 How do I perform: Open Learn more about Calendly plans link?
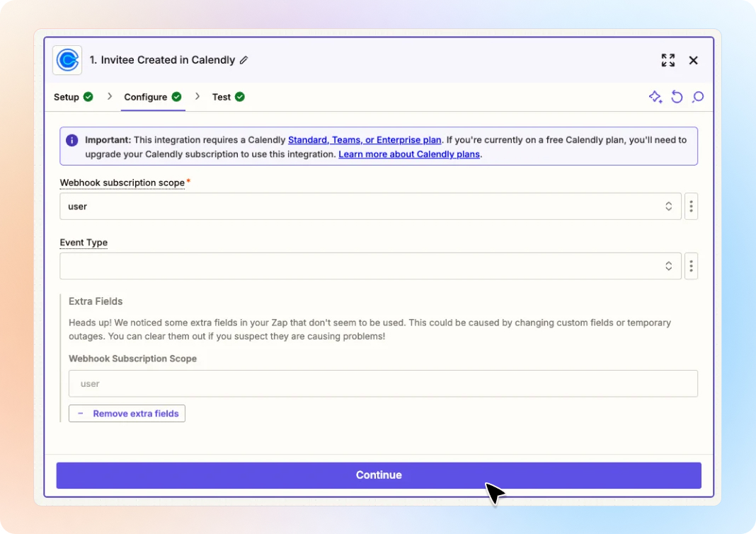[x=409, y=154]
